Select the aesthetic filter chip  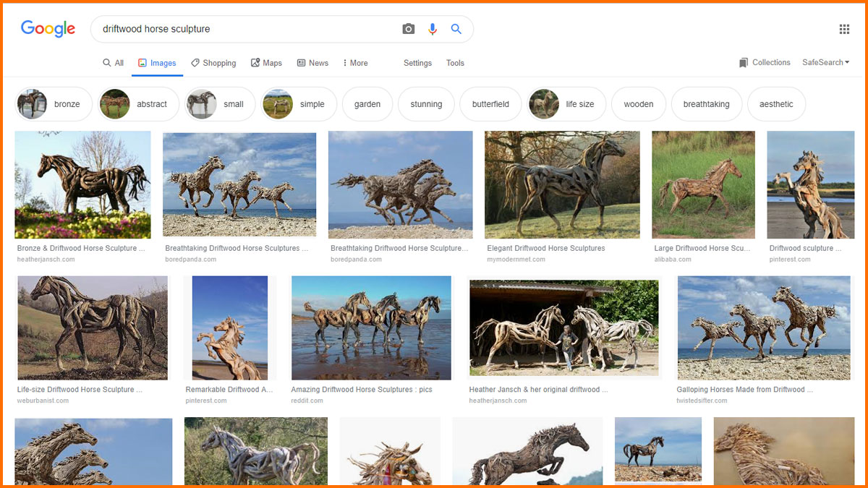pyautogui.click(x=776, y=104)
